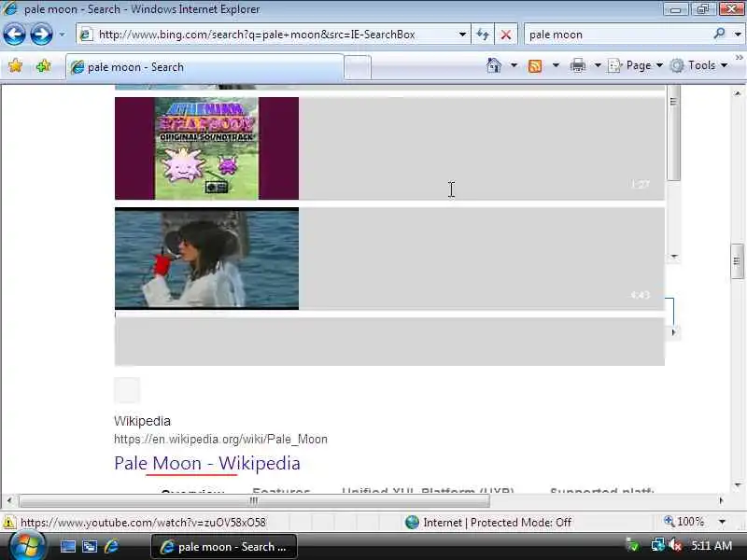This screenshot has height=560, width=747.
Task: Click the RSS feeds icon
Action: pos(535,65)
